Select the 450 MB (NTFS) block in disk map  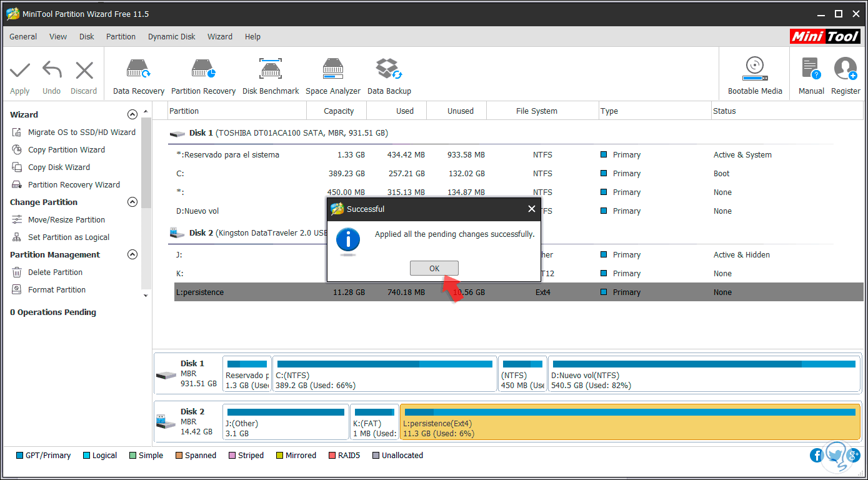tap(522, 374)
